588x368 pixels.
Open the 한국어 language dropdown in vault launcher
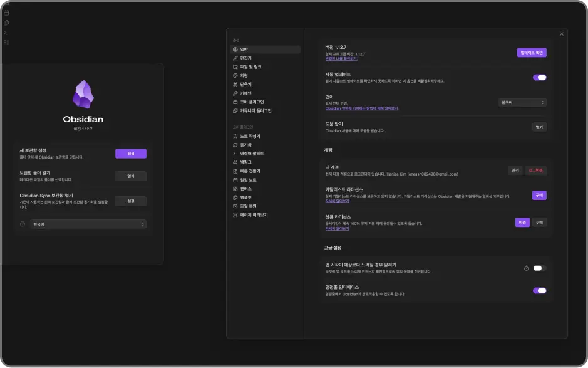coord(88,224)
